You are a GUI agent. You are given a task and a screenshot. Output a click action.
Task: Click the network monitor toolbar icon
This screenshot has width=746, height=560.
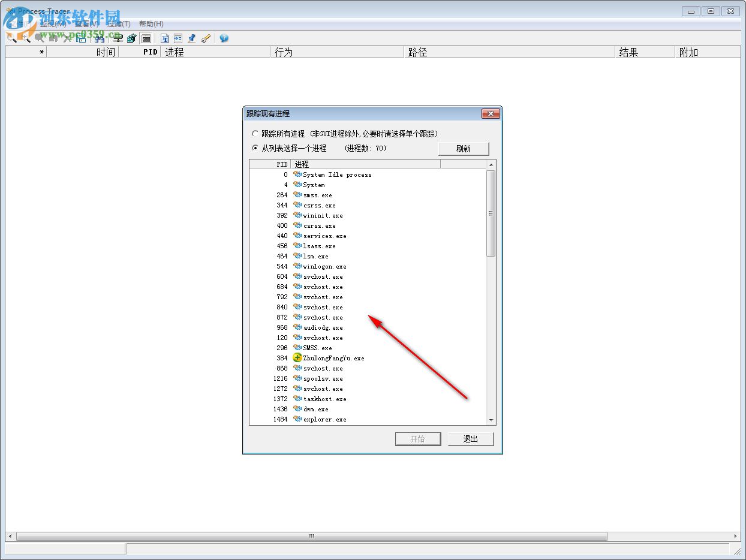pyautogui.click(x=118, y=38)
